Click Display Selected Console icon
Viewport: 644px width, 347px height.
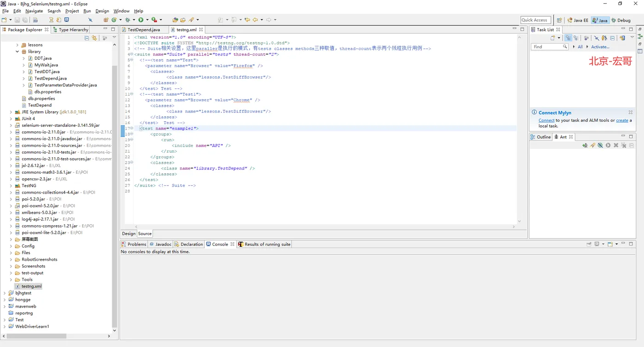(597, 244)
